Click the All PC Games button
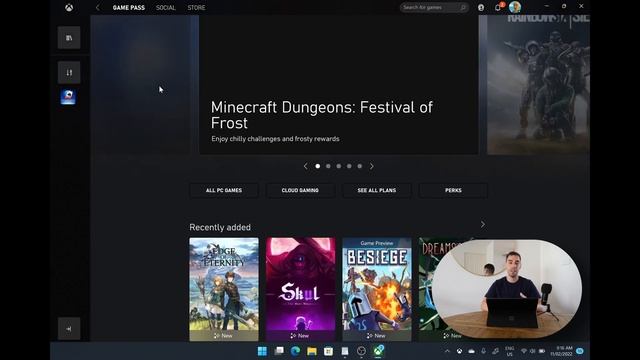640x360 pixels. [224, 190]
